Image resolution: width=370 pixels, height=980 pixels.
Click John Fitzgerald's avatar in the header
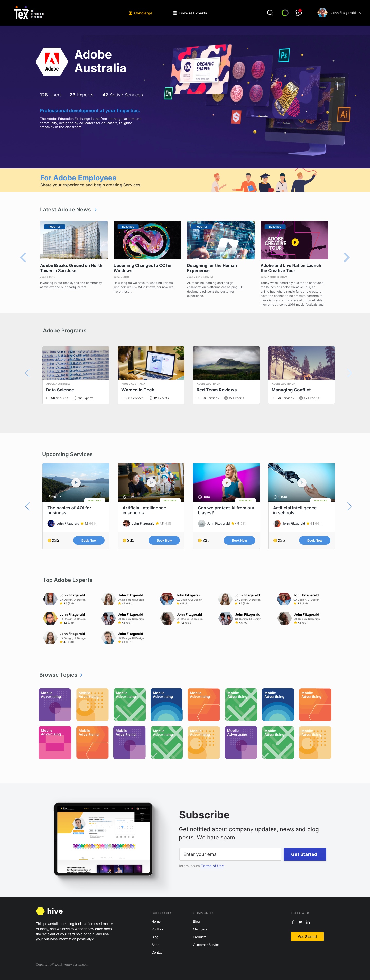(x=322, y=13)
